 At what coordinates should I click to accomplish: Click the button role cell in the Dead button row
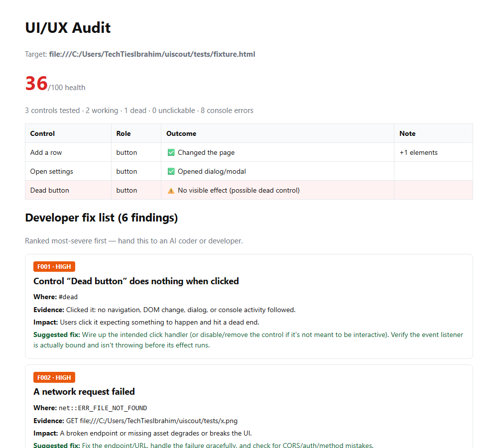pyautogui.click(x=136, y=190)
